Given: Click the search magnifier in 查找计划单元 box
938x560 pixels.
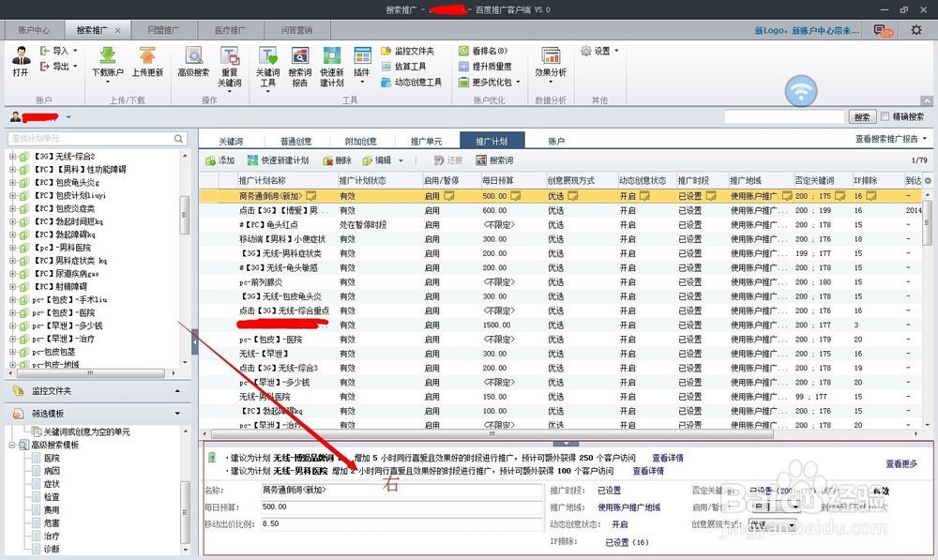Looking at the screenshot, I should 178,138.
